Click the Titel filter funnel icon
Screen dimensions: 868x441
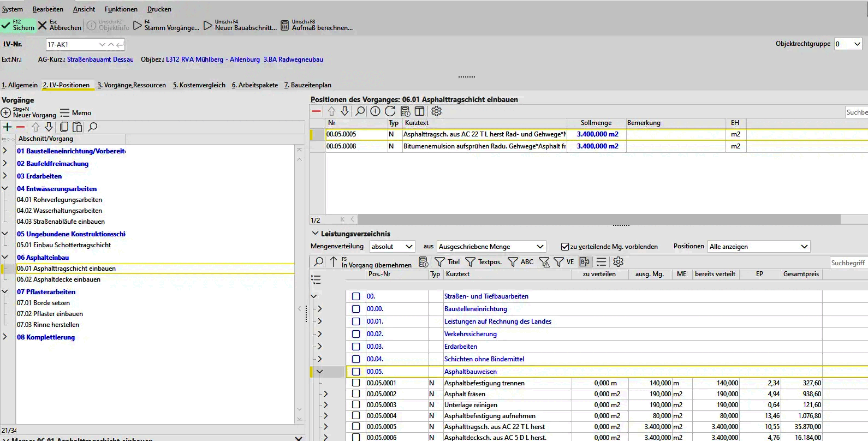coord(440,262)
